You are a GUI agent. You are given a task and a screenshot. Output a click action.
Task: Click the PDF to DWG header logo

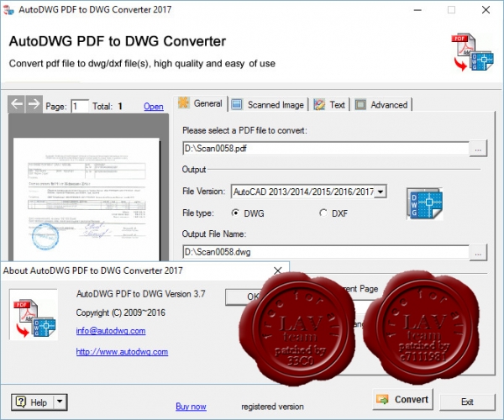472,52
